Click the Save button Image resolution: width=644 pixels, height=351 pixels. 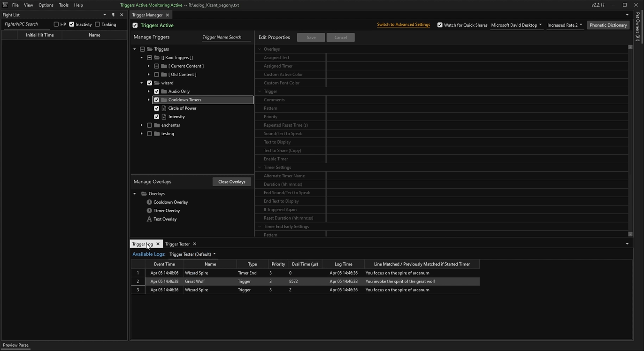(311, 37)
